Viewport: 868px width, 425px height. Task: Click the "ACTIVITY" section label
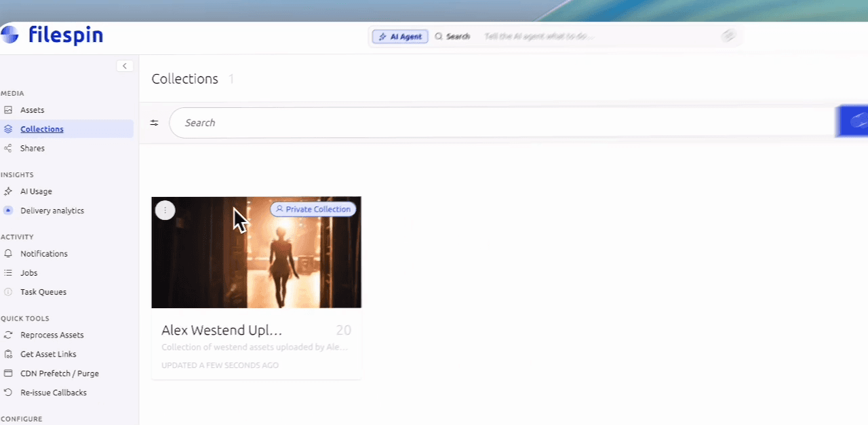(x=17, y=237)
